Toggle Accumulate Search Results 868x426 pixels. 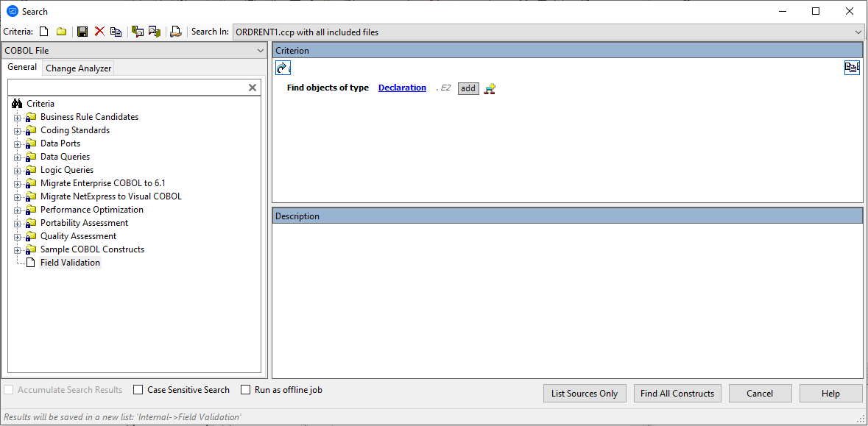pos(7,390)
